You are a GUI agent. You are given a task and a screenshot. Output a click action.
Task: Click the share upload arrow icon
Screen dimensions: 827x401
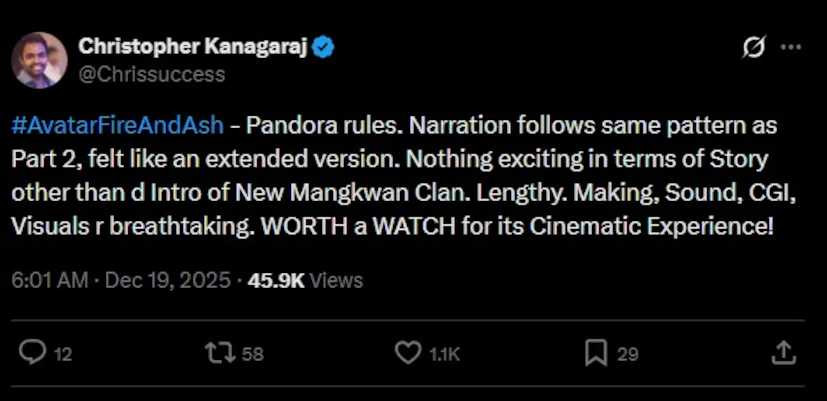(785, 352)
